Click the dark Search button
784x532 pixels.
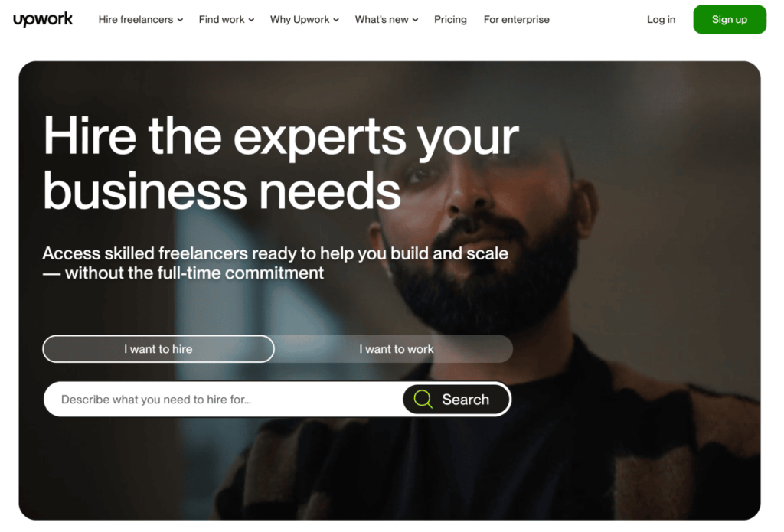coord(456,399)
